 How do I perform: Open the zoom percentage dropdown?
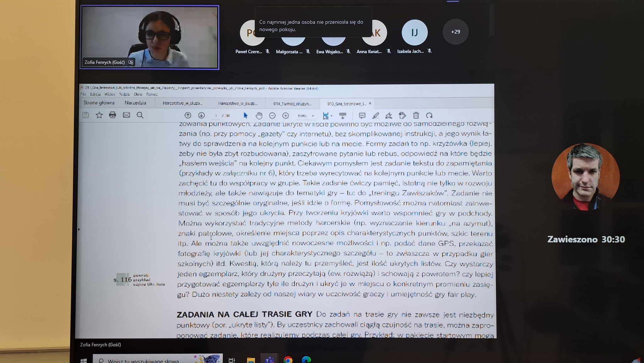[x=313, y=116]
